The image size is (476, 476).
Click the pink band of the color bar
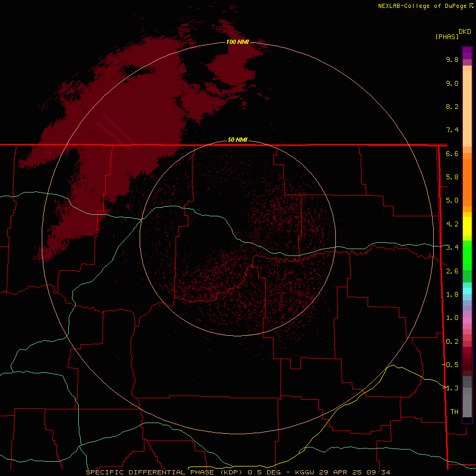[x=467, y=321]
